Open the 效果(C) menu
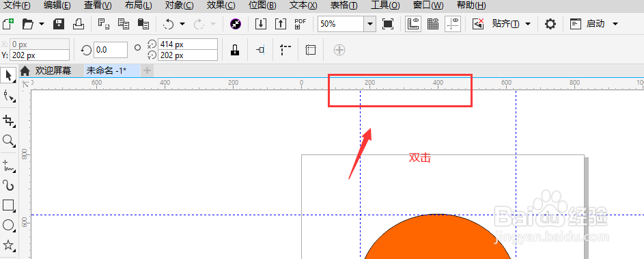644x259 pixels. (x=221, y=5)
